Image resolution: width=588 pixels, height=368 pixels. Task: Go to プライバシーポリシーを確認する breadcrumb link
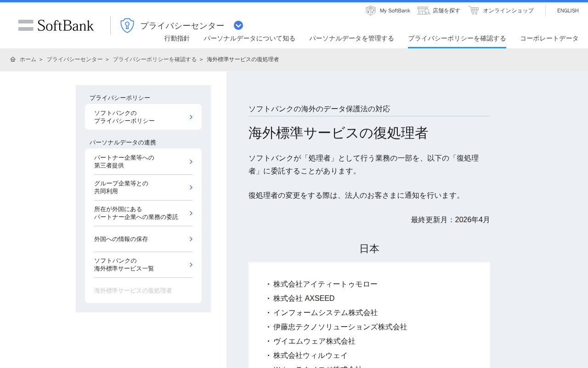154,59
